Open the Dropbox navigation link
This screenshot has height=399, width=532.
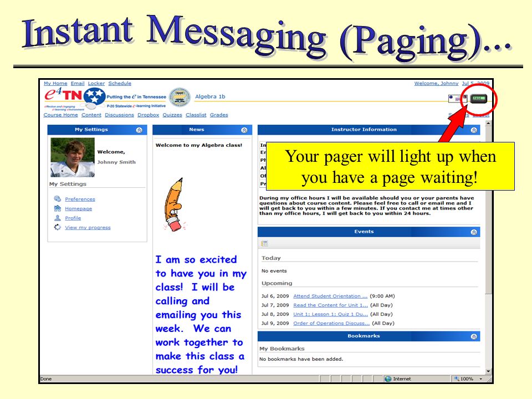point(149,115)
